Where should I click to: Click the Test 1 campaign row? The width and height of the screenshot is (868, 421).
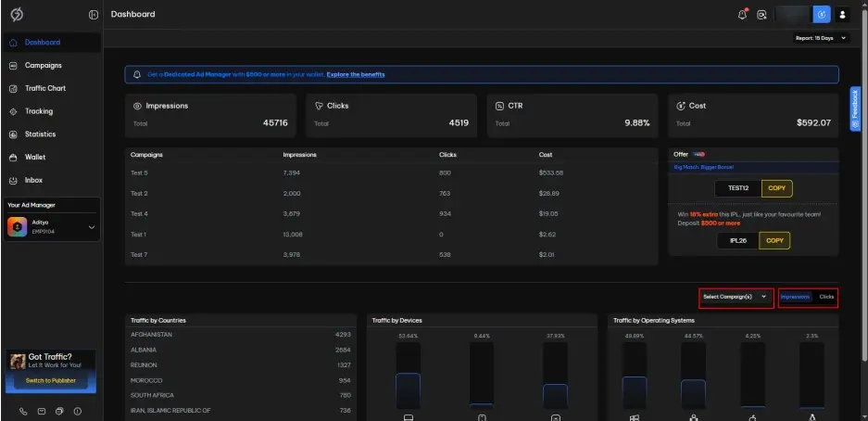[x=391, y=235]
